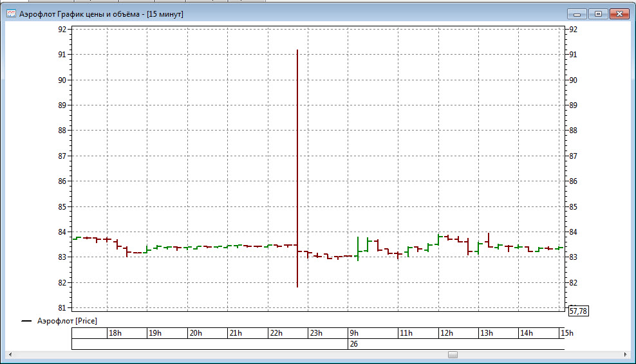Click the chart window icon in title bar
Viewport: 636px width, 364px height.
coord(11,14)
